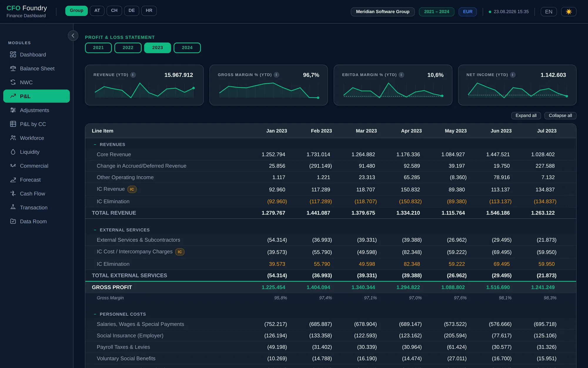Switch to year 2022

128,48
